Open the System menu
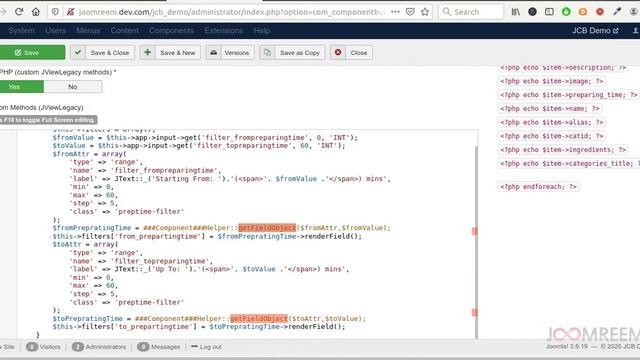The height and width of the screenshot is (360, 640). click(21, 31)
